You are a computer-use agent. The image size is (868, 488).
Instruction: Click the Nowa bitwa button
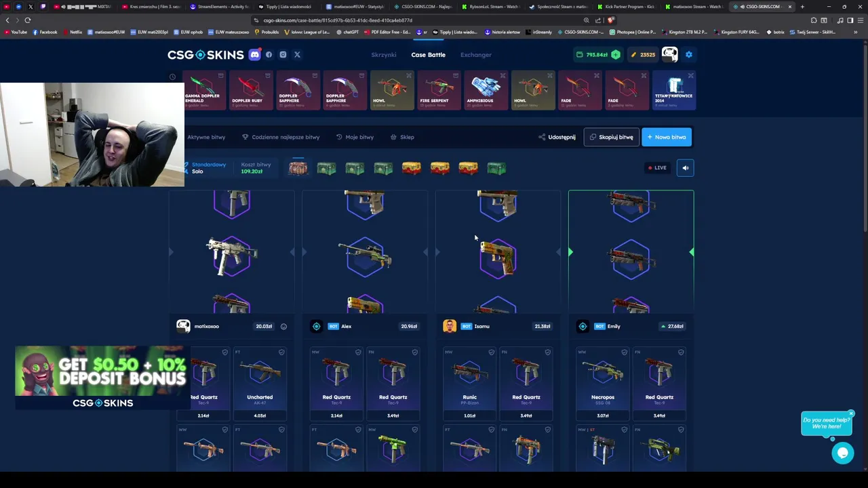click(x=667, y=137)
